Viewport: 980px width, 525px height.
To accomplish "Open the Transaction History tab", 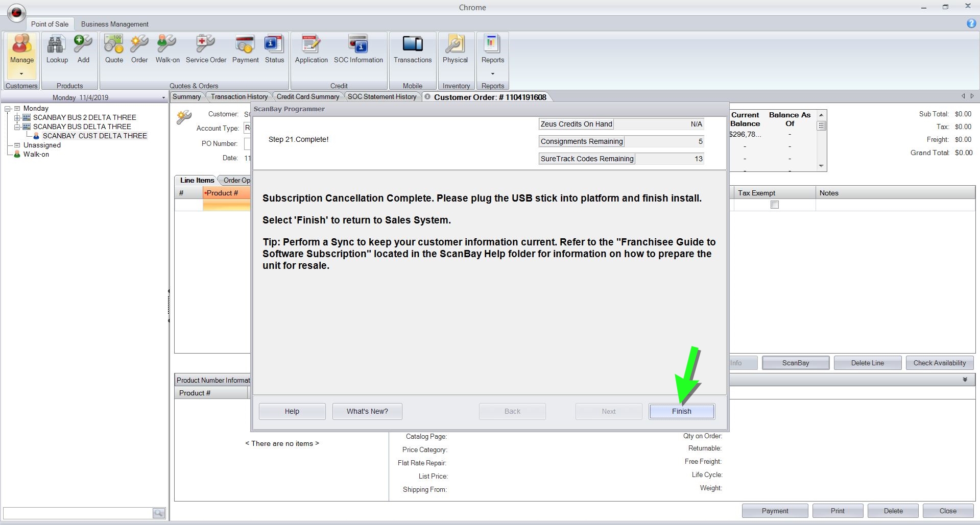I will point(239,96).
